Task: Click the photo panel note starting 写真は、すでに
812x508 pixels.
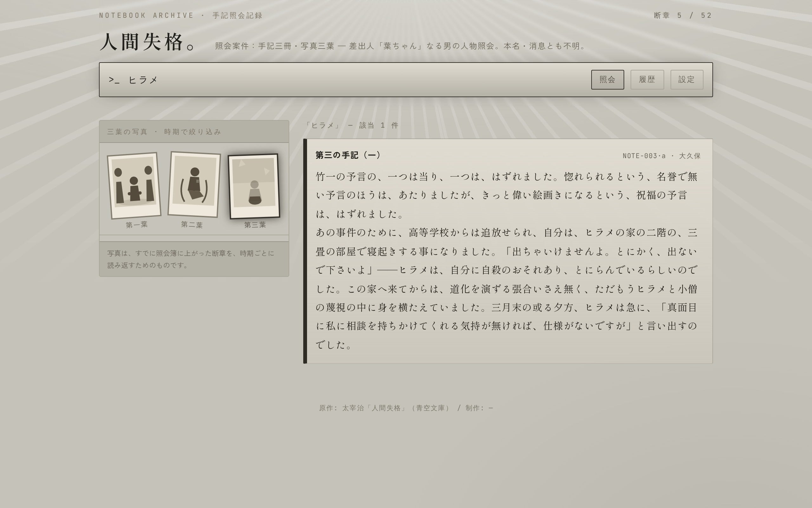Action: 191,259
